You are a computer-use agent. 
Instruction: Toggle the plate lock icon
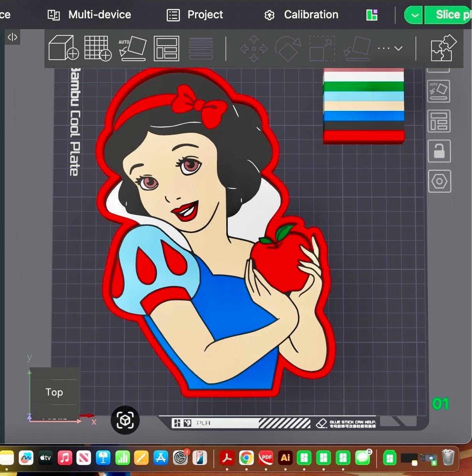[439, 151]
